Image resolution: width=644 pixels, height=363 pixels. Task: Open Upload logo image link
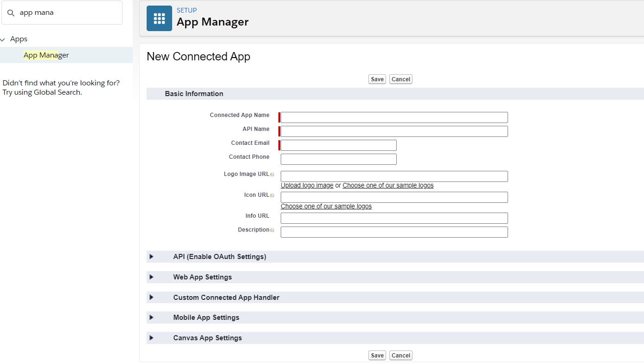[307, 186]
